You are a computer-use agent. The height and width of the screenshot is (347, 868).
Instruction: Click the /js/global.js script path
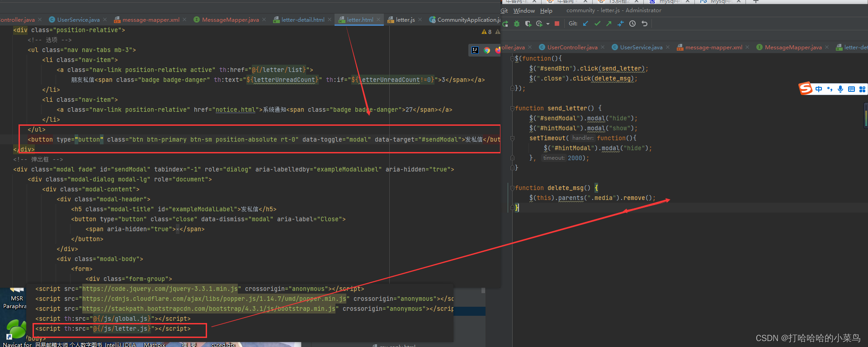(x=122, y=318)
